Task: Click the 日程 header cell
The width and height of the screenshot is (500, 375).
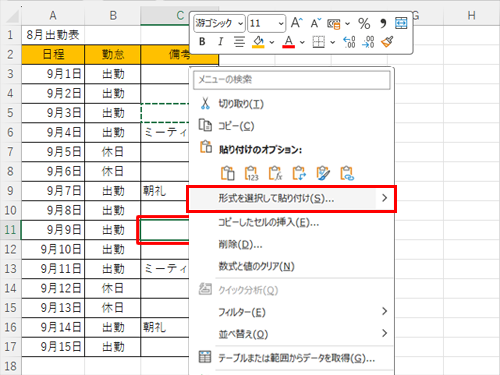Action: tap(53, 54)
